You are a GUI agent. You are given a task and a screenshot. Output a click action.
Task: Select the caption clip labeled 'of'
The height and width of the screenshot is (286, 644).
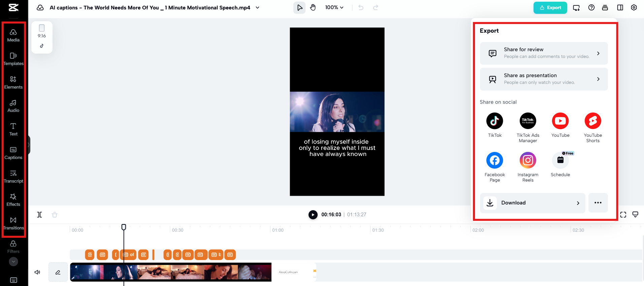(128, 255)
